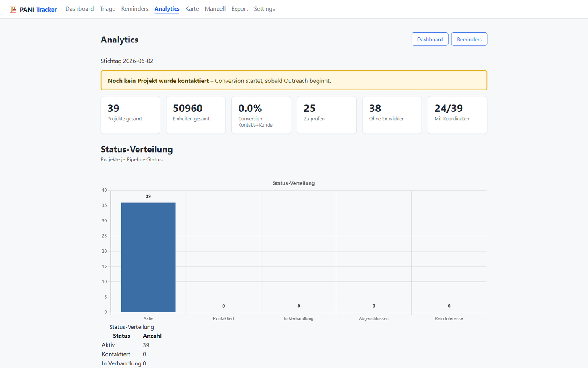Select the '50960 Einheiten gesamt' card
The height and width of the screenshot is (368, 588).
tap(196, 115)
